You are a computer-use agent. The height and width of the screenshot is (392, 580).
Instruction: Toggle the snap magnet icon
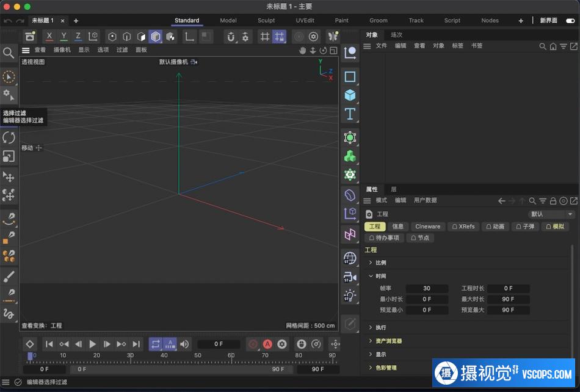click(x=231, y=36)
